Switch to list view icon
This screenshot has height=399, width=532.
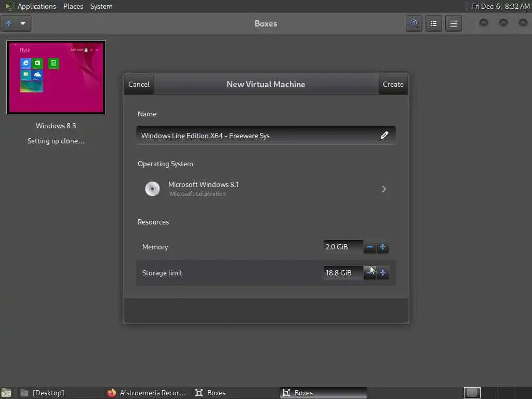click(434, 23)
